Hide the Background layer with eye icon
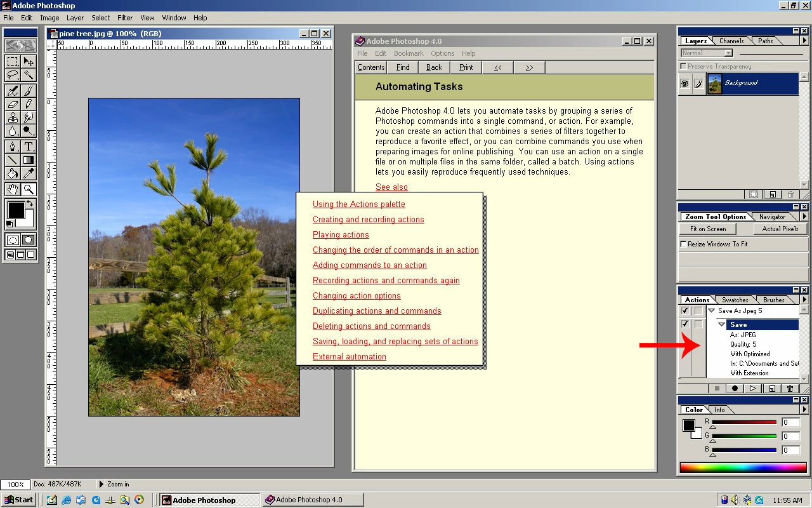812x508 pixels. 685,84
